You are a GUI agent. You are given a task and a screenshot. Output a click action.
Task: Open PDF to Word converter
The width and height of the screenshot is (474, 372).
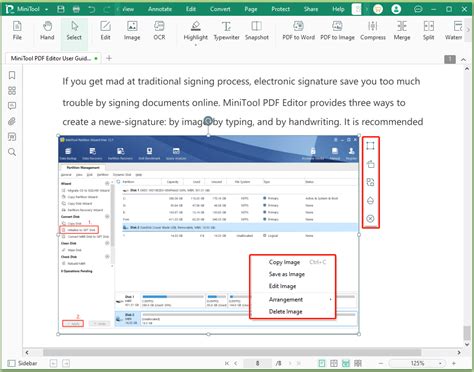tap(298, 30)
